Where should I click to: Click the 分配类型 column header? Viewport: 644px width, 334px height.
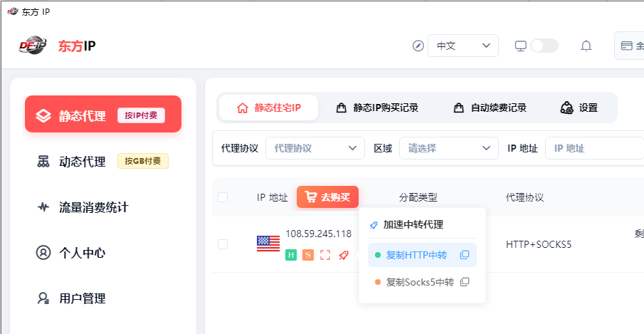[x=418, y=197]
